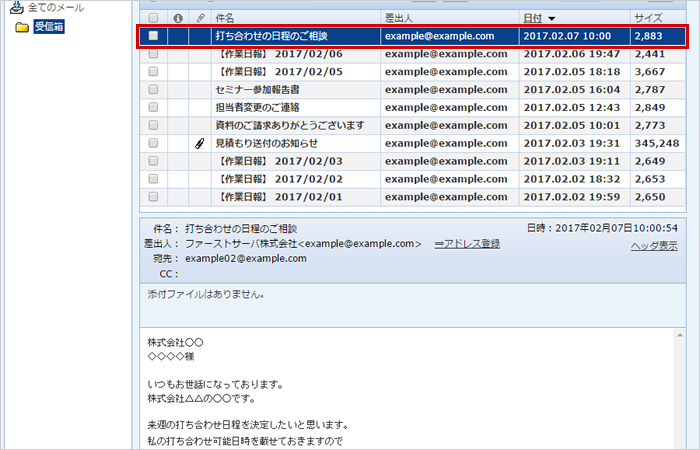
Task: Click sender on セミナー参加報告書 row
Action: click(x=446, y=90)
